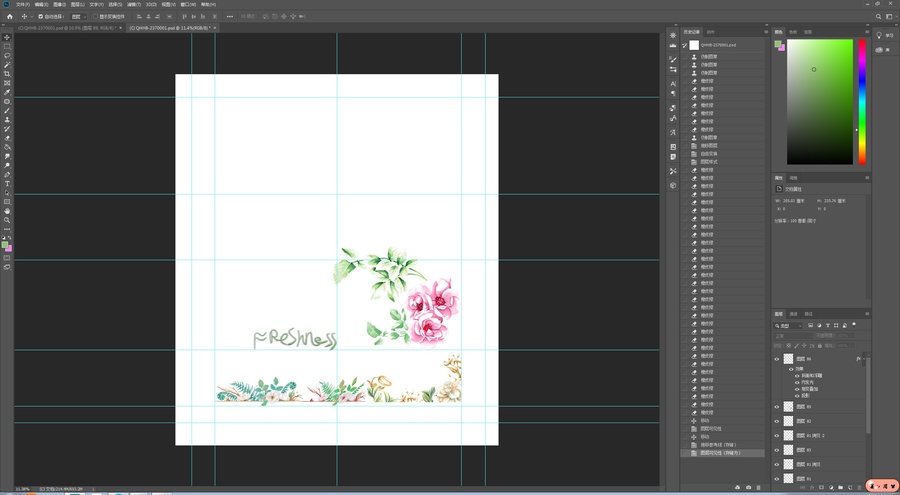
Task: Click the 库 libraries button on the right
Action: pos(886,50)
